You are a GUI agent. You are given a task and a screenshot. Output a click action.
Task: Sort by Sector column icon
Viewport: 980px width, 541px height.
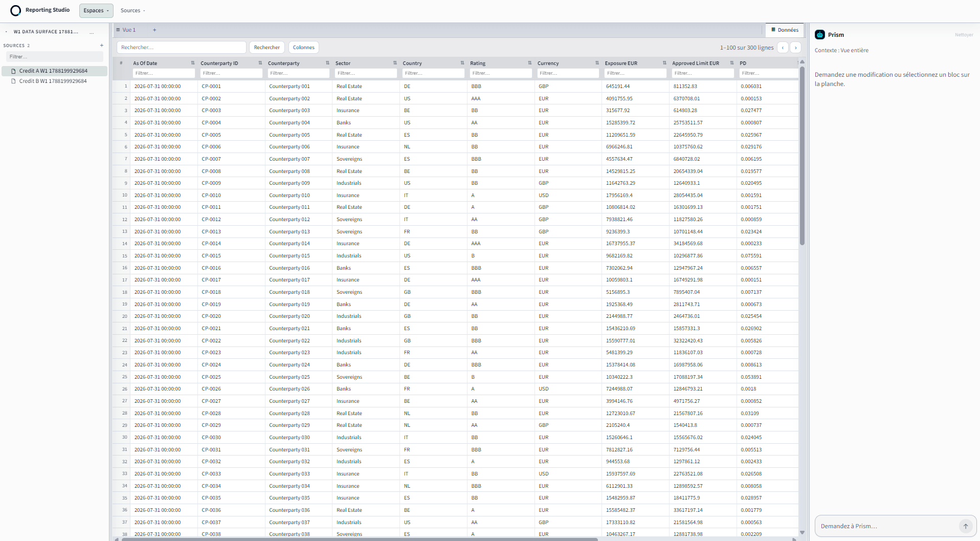click(395, 63)
